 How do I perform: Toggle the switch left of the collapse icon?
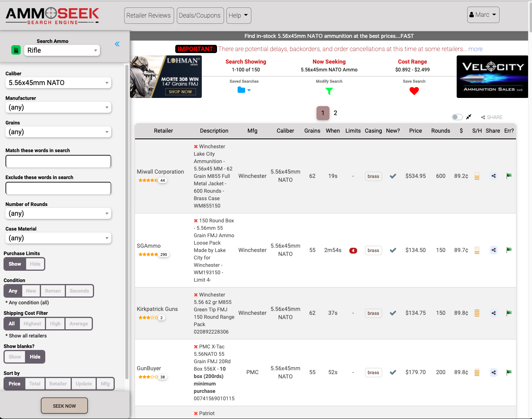(457, 117)
